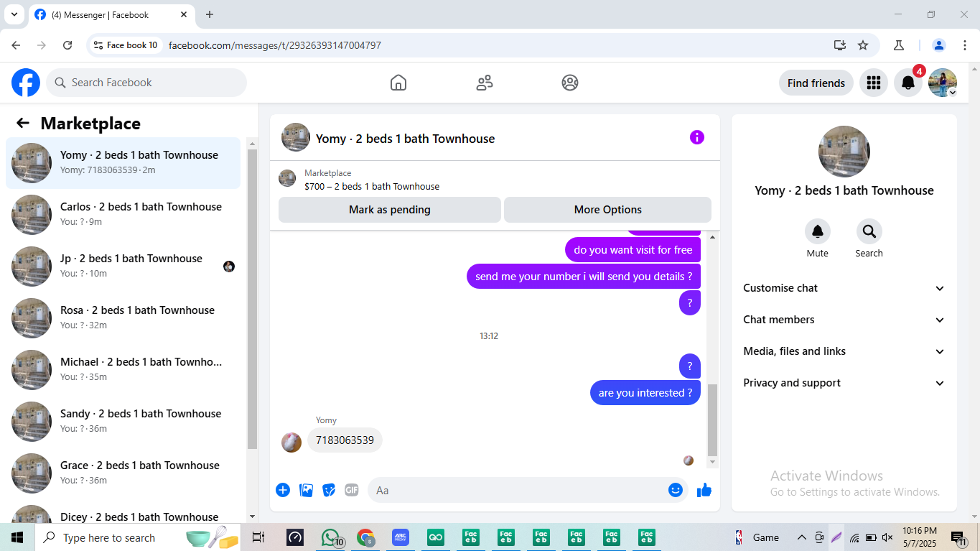Open the notifications bell with badge 4
The image size is (980, 551).
(908, 83)
